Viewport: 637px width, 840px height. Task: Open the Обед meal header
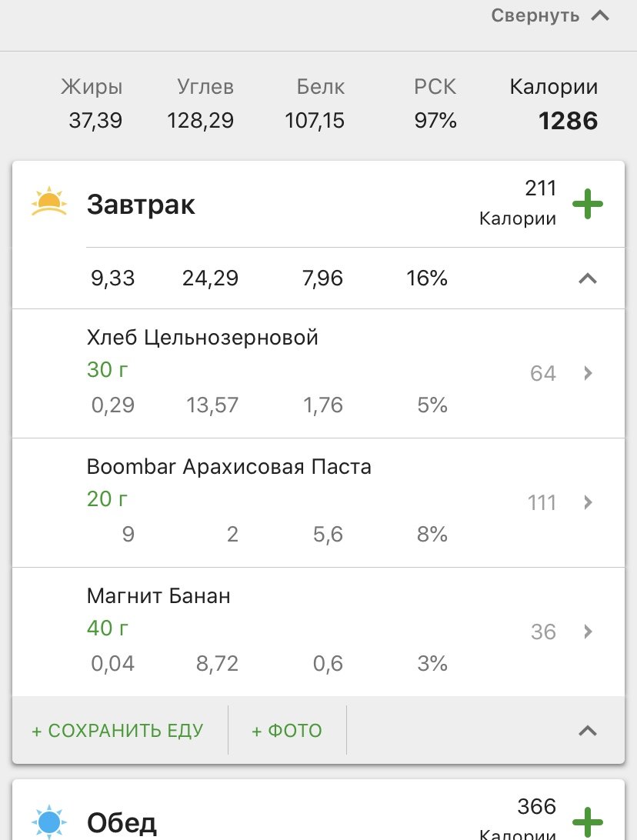(x=122, y=823)
